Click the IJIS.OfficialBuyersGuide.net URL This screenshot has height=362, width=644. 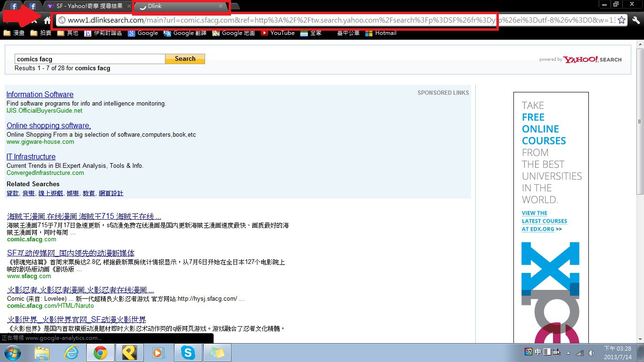click(44, 111)
